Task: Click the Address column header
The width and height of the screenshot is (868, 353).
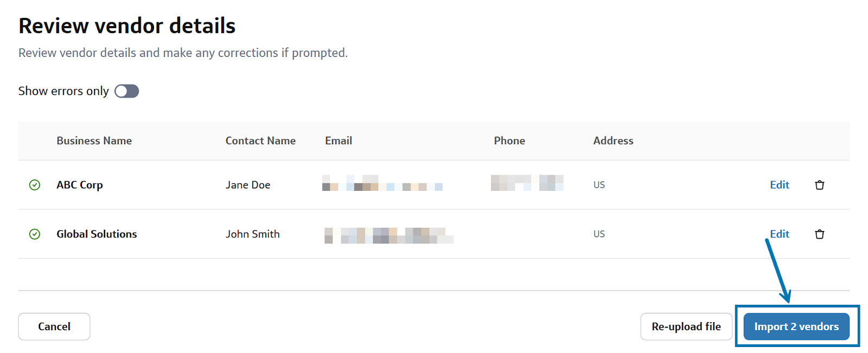Action: coord(613,141)
